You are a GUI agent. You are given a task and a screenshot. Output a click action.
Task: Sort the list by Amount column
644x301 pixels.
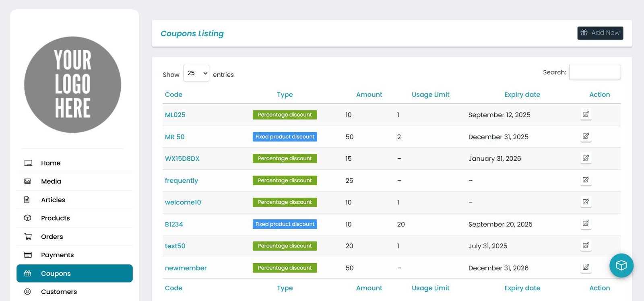tap(369, 94)
